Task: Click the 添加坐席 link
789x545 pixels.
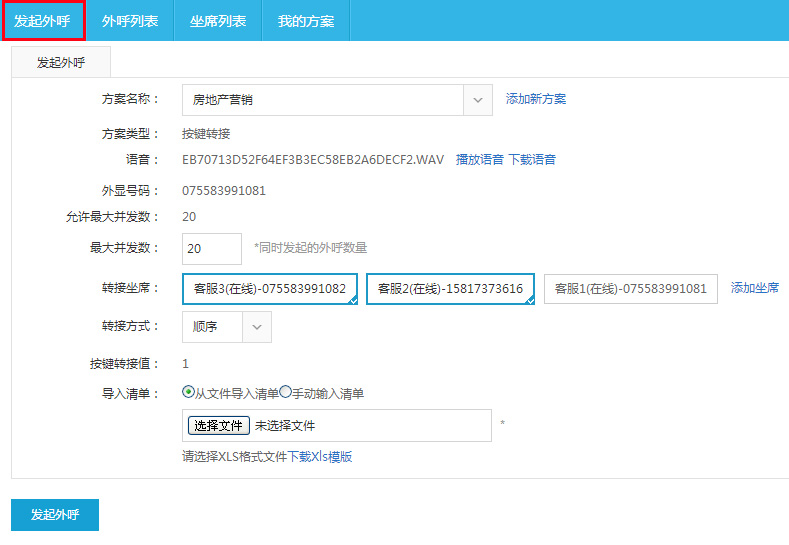Action: click(755, 287)
